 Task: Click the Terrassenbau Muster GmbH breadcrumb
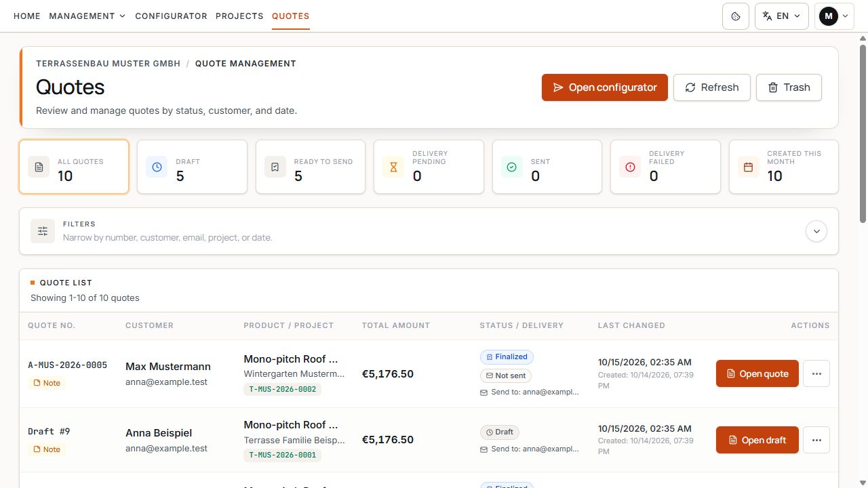[x=108, y=64]
